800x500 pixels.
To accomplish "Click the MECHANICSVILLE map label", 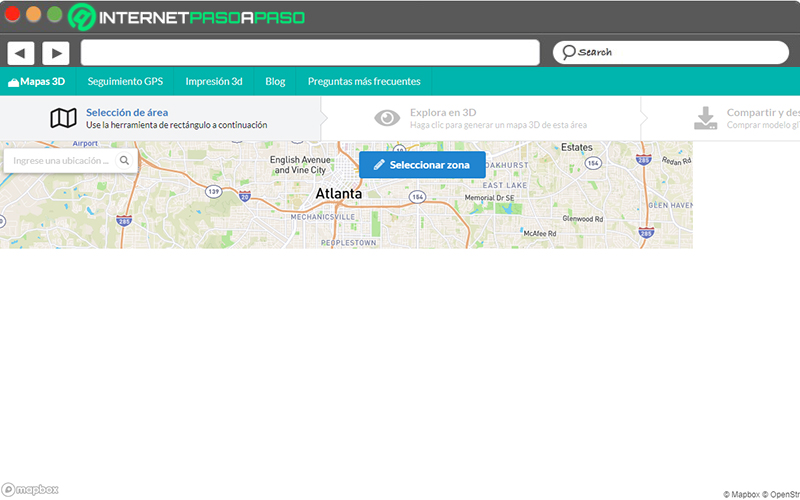I will tap(322, 217).
